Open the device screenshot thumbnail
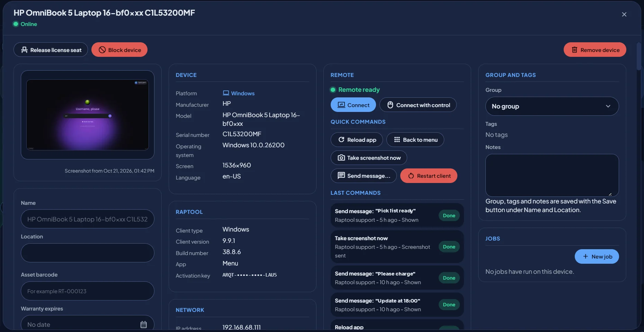 [88, 115]
